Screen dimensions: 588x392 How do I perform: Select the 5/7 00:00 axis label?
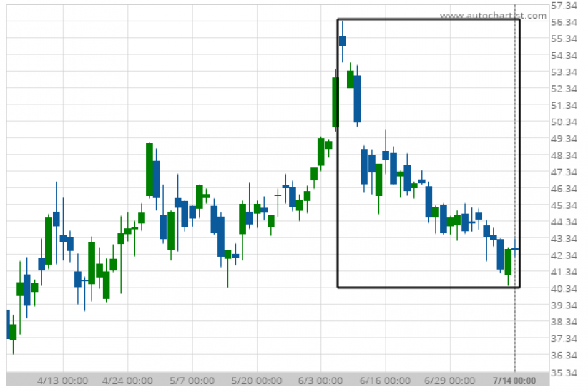point(192,381)
